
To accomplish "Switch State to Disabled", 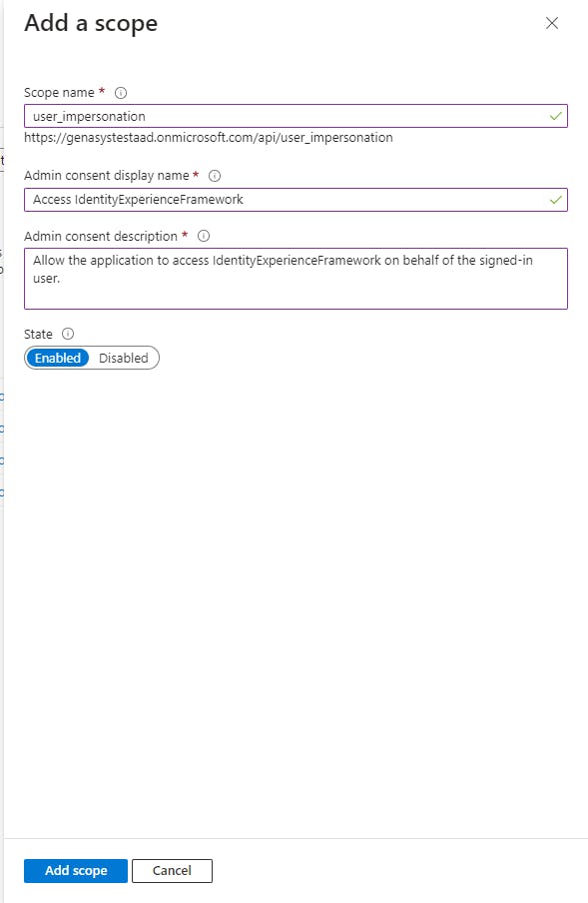I will pos(123,358).
